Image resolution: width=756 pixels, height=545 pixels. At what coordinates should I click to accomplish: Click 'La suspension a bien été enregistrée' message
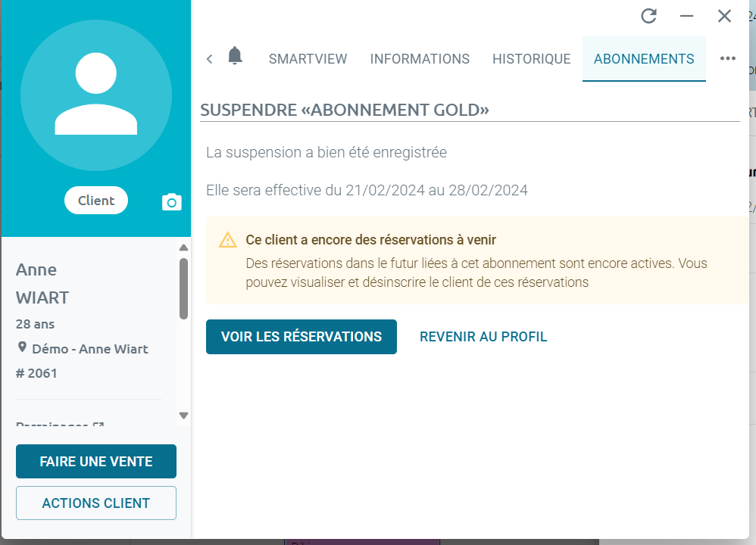[326, 152]
